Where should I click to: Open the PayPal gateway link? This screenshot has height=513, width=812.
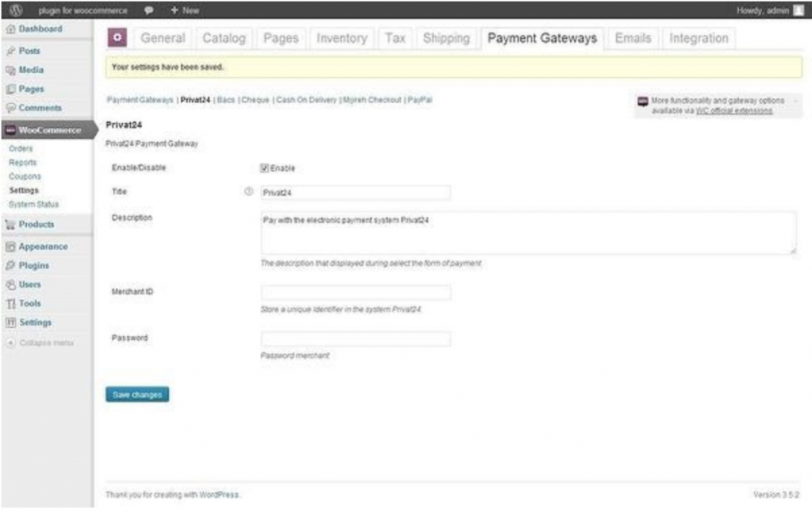pyautogui.click(x=419, y=100)
